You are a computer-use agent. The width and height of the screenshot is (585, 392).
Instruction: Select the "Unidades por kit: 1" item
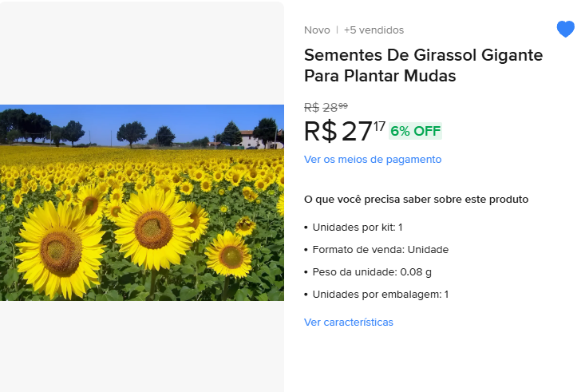coord(358,227)
